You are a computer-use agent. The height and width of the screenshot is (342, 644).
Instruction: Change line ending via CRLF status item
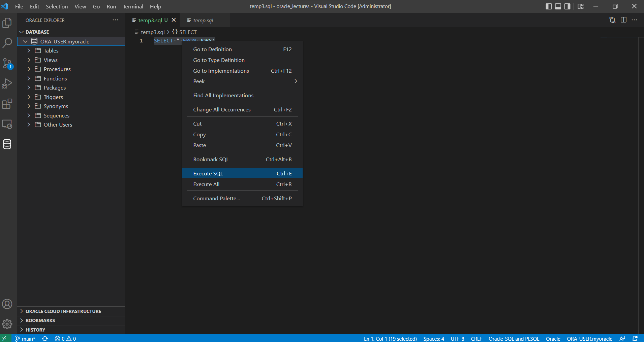(x=476, y=339)
